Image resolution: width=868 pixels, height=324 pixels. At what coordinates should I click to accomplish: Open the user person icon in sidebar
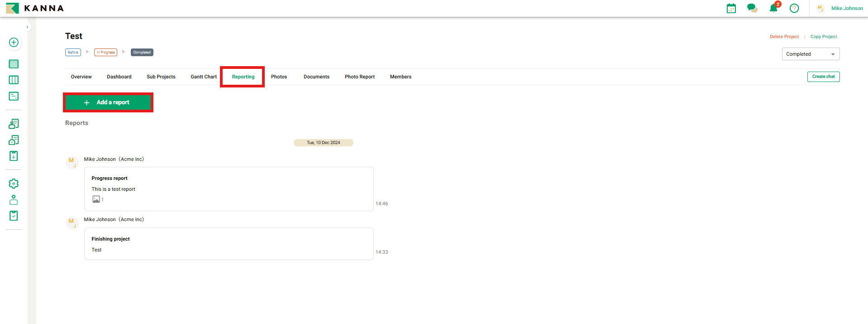click(14, 200)
